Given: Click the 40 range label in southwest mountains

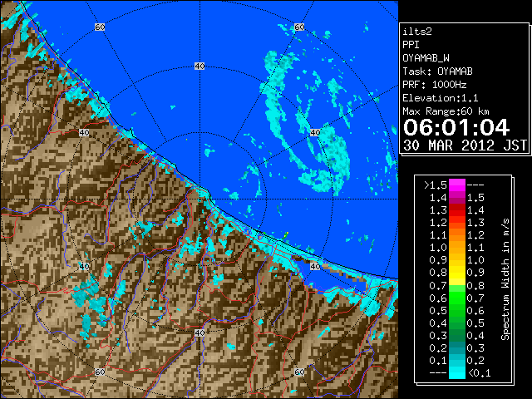Looking at the screenshot, I should [84, 266].
